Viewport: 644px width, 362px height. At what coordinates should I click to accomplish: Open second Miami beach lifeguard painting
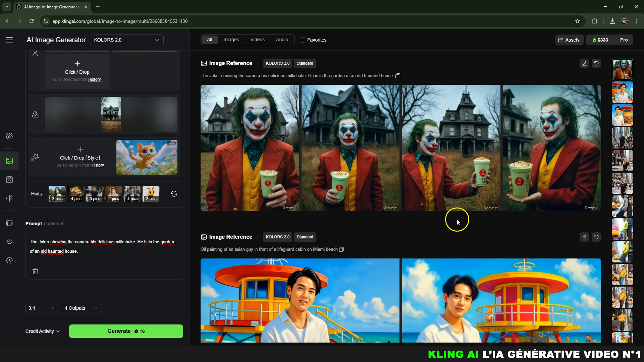501,301
